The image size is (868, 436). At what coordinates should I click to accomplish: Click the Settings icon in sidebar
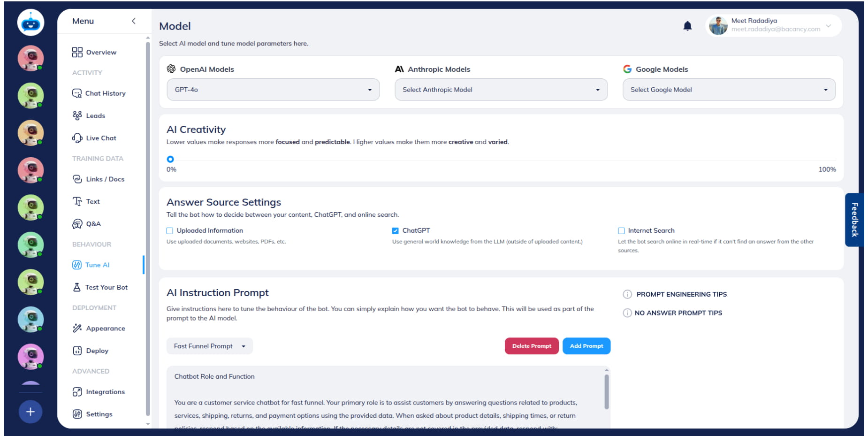pos(77,414)
